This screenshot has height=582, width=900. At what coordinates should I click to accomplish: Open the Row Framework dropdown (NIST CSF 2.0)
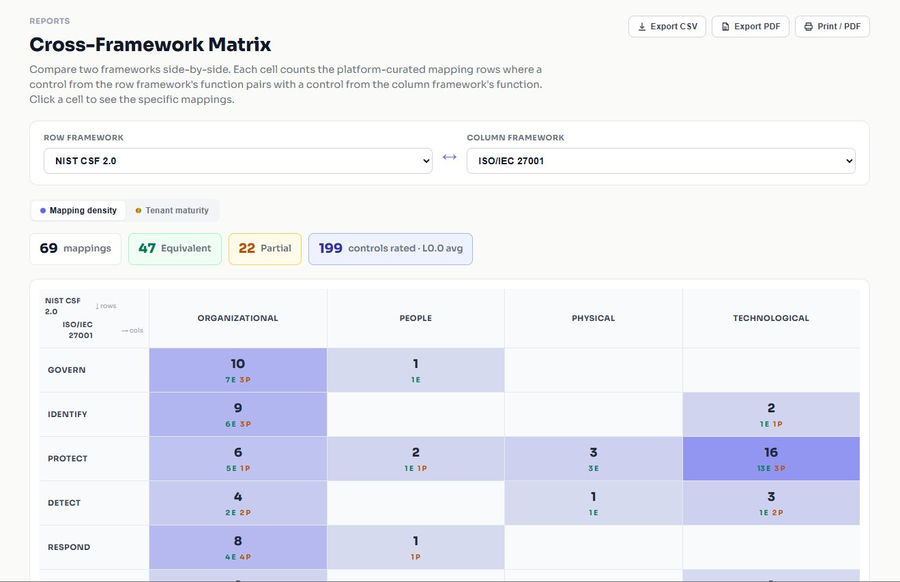238,161
